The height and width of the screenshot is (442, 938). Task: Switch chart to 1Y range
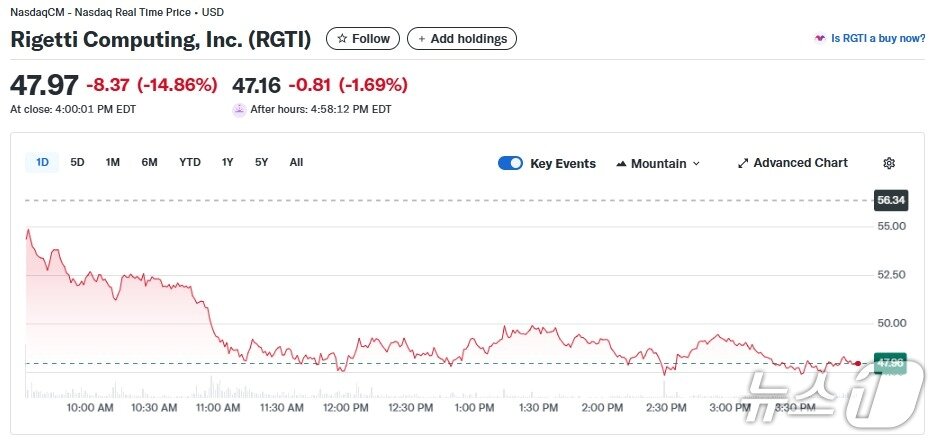pos(228,162)
